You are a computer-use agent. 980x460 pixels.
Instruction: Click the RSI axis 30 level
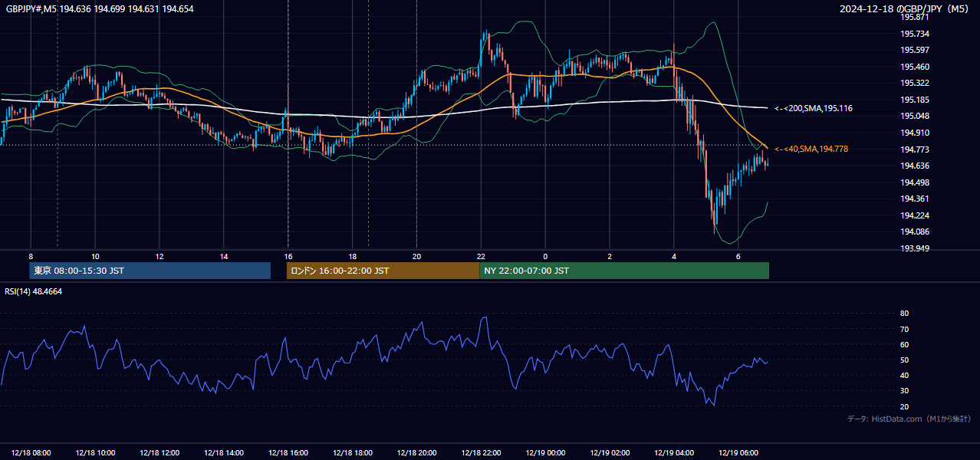(x=905, y=391)
